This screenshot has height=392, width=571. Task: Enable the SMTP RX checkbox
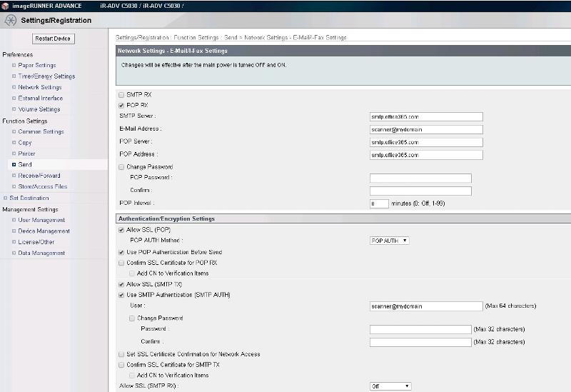coord(121,95)
